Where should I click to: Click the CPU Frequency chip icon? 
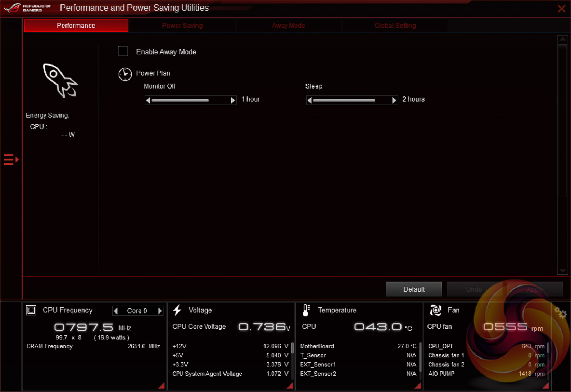[x=31, y=310]
